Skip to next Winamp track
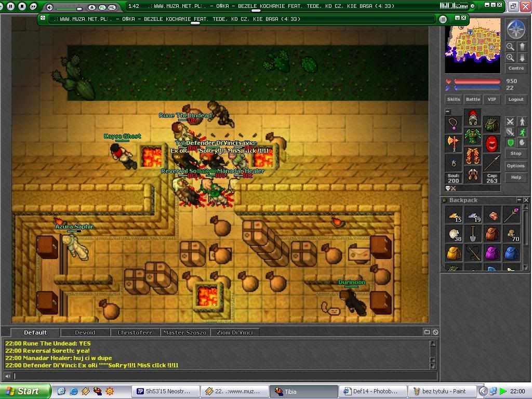 pyautogui.click(x=33, y=6)
